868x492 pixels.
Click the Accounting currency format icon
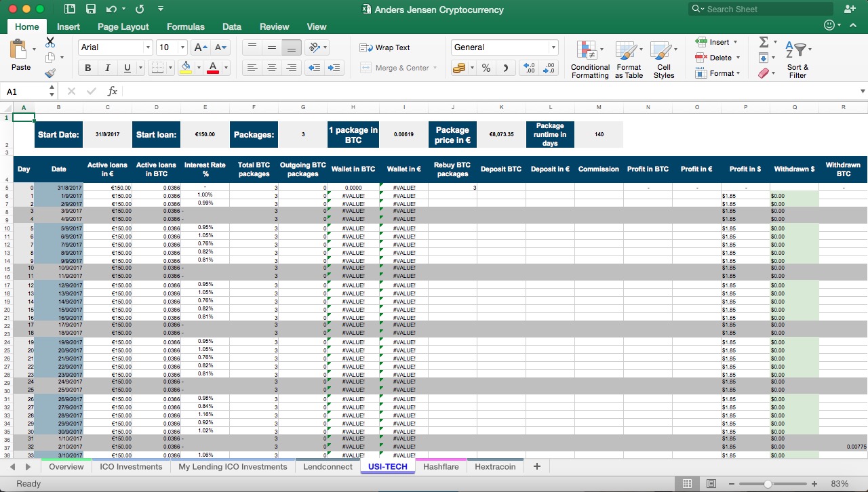(459, 68)
